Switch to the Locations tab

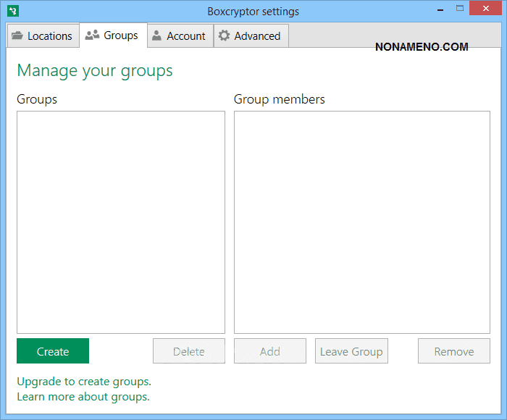pyautogui.click(x=43, y=36)
